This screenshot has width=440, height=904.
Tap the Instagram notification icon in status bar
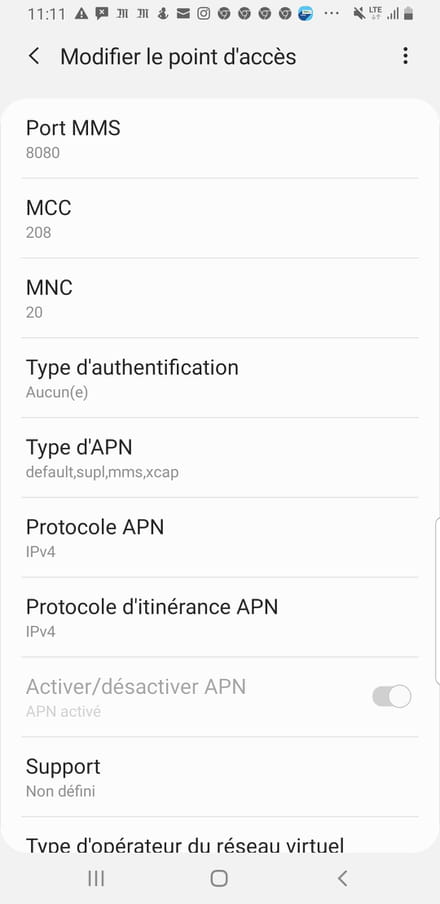click(204, 14)
